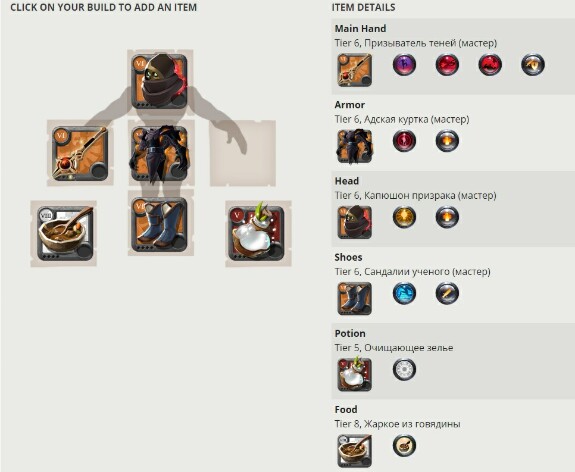This screenshot has width=575, height=472.
Task: Select the flame passive icon under Armor
Action: (x=447, y=141)
